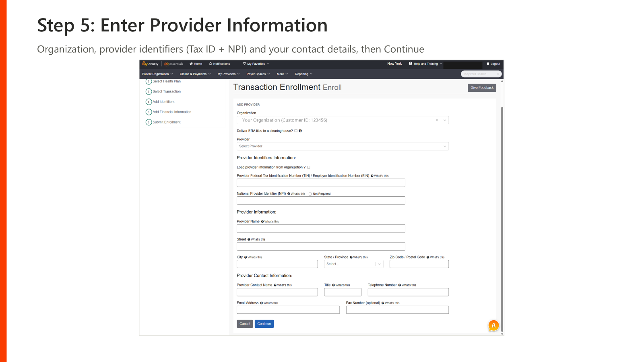This screenshot has width=644, height=362.
Task: Click the Street input field
Action: [321, 247]
